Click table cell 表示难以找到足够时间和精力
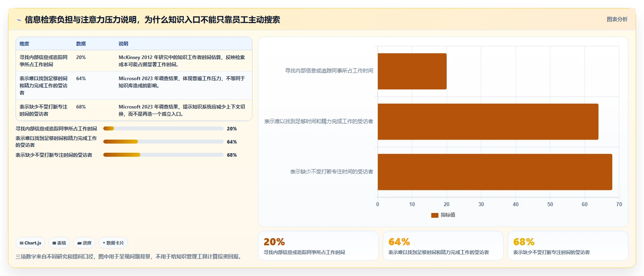Viewport: 644px width, 276px height. pyautogui.click(x=43, y=86)
